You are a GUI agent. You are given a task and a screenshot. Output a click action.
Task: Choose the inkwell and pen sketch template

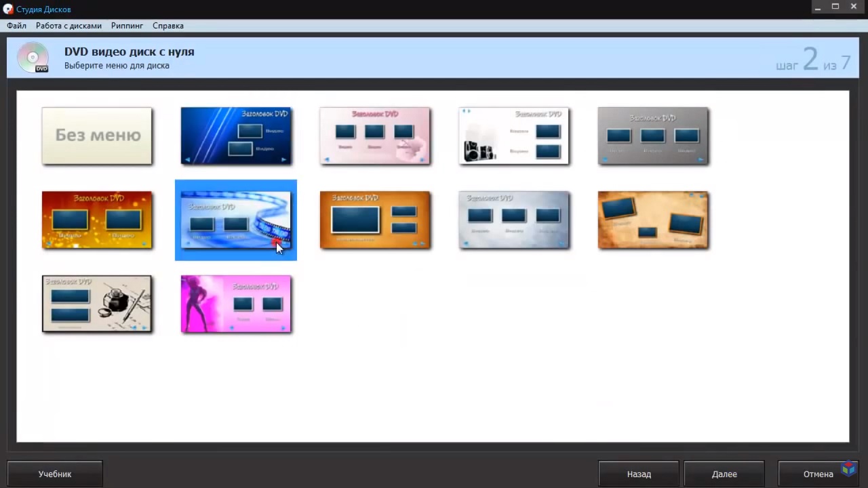click(x=97, y=304)
